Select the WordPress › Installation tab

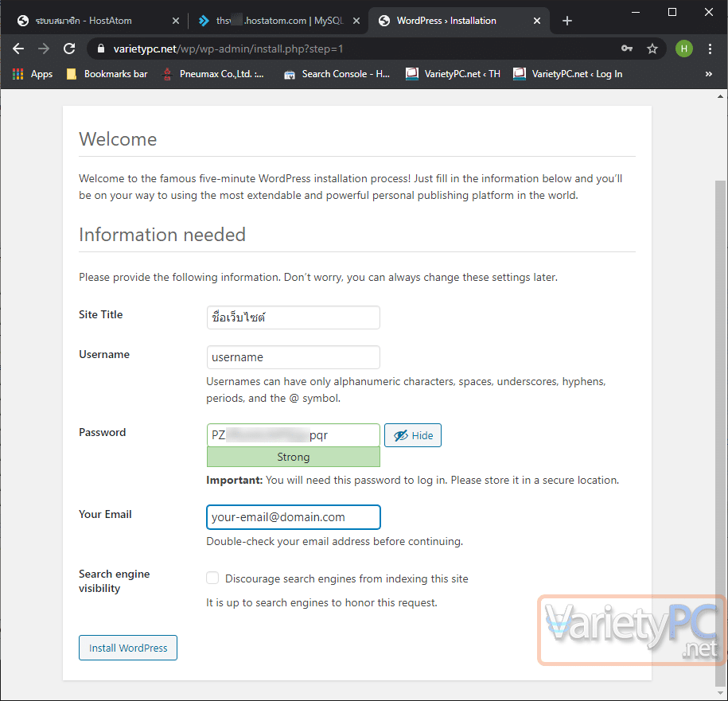[x=459, y=21]
